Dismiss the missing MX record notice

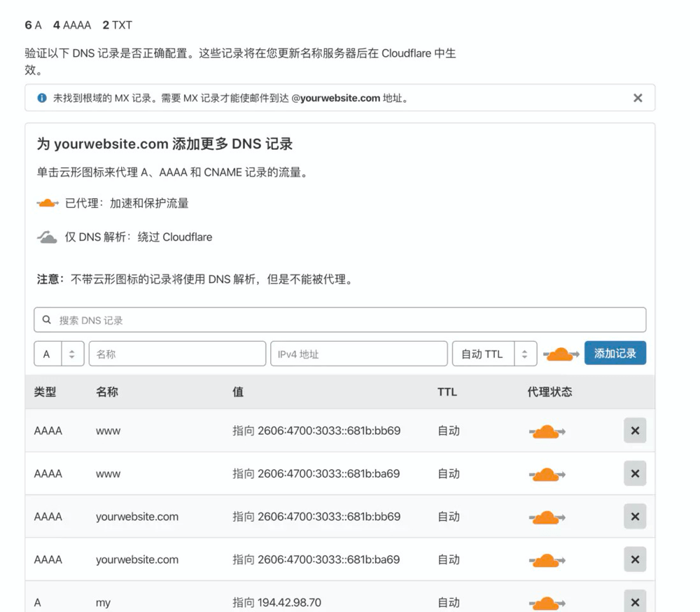pyautogui.click(x=638, y=98)
